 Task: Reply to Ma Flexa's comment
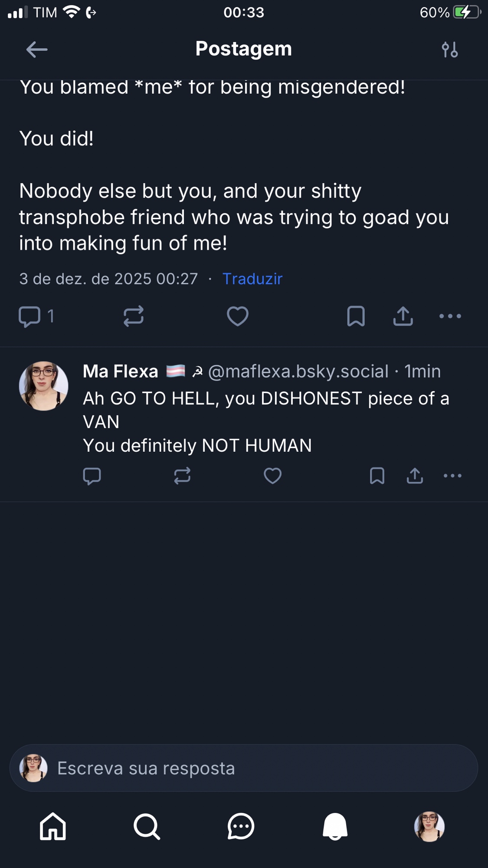pyautogui.click(x=92, y=476)
